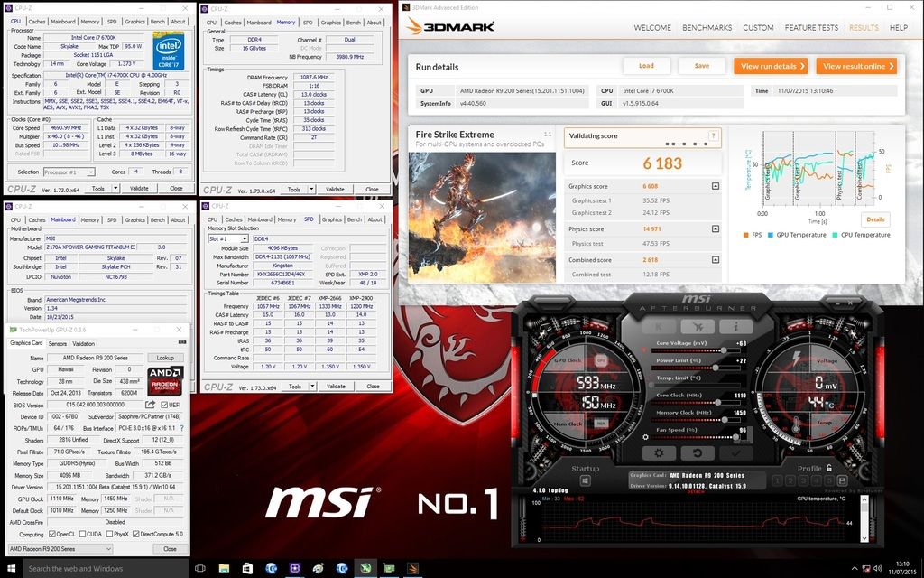Toggle CUDA checkbox in GPU-Z
The image size is (924, 578).
(x=81, y=535)
